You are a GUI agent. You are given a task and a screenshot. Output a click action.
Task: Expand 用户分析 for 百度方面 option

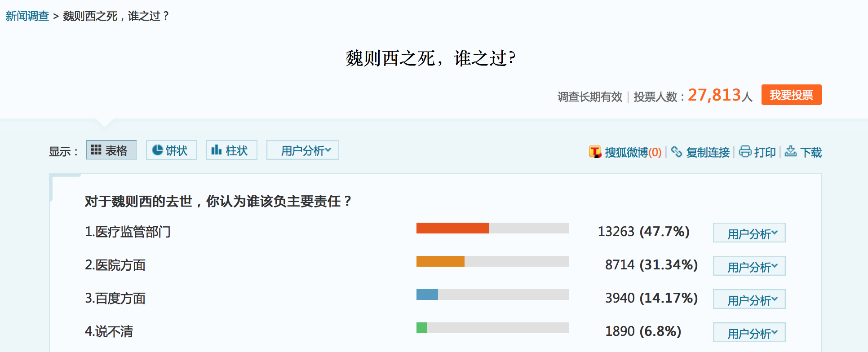tap(749, 299)
